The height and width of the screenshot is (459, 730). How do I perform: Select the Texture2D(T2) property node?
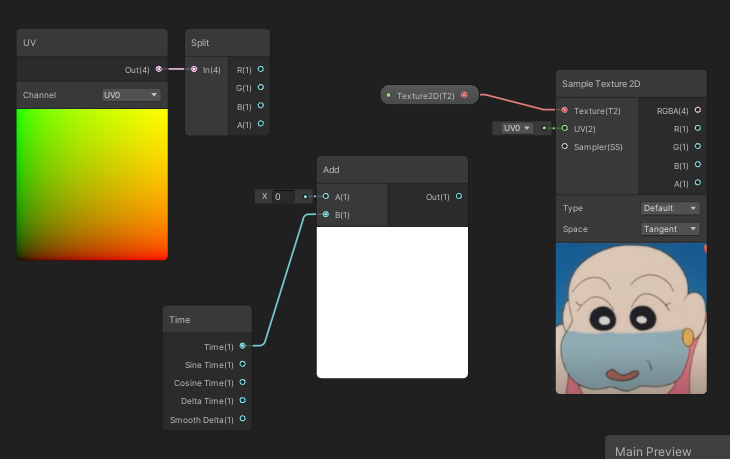coord(429,95)
